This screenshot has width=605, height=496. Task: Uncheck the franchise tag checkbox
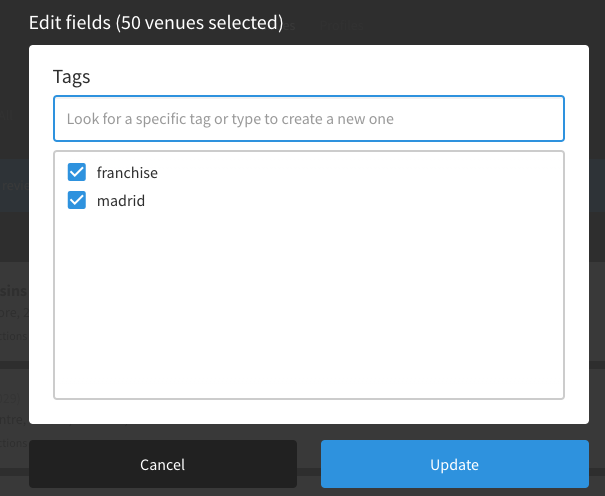click(x=77, y=172)
